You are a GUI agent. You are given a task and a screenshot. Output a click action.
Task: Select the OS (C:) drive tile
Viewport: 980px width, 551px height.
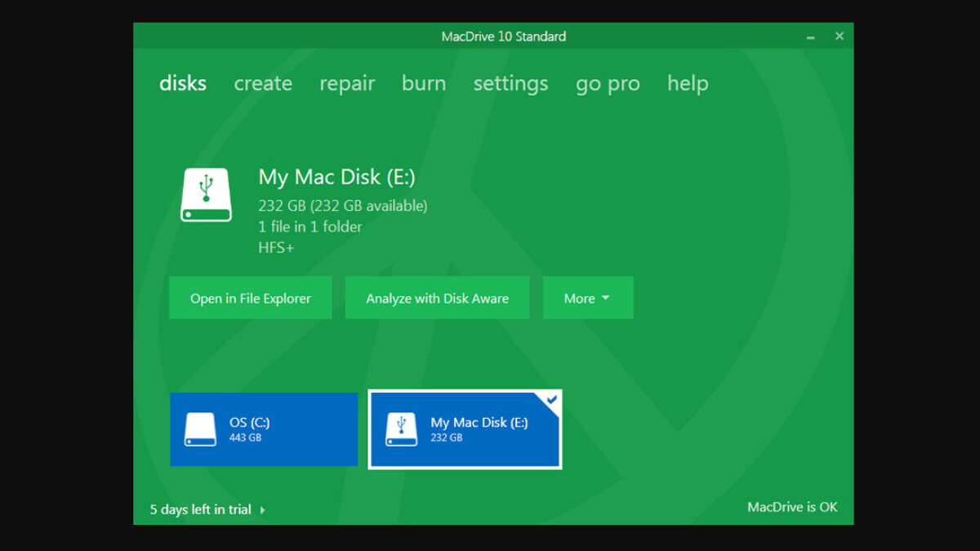(x=264, y=429)
